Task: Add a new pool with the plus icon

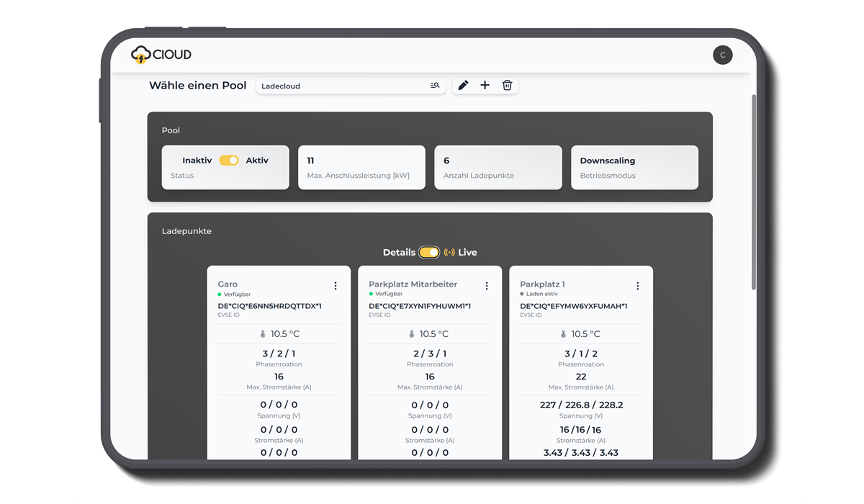Action: pos(485,85)
